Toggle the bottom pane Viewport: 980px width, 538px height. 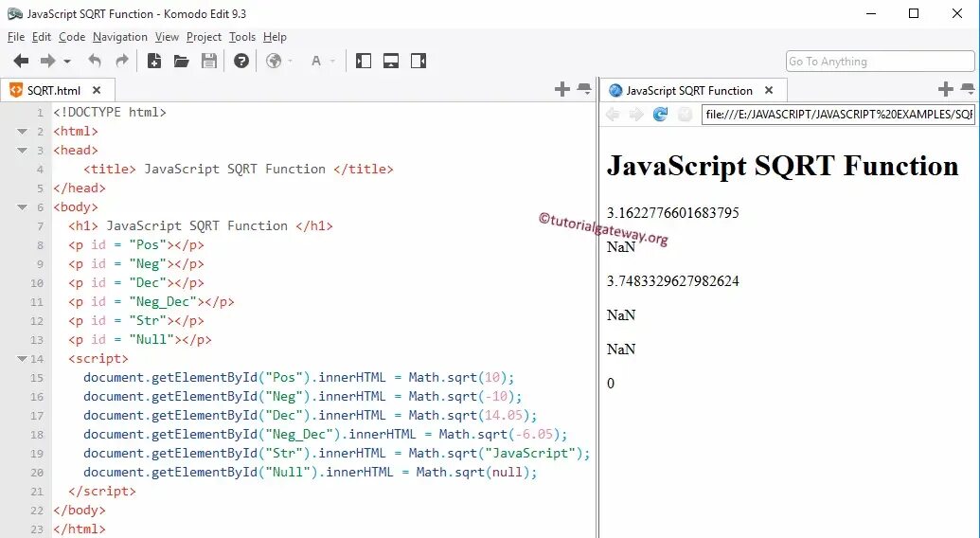click(x=391, y=62)
